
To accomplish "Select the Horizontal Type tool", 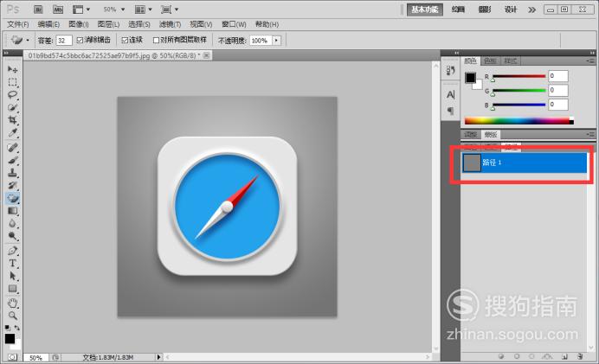I will click(x=13, y=263).
